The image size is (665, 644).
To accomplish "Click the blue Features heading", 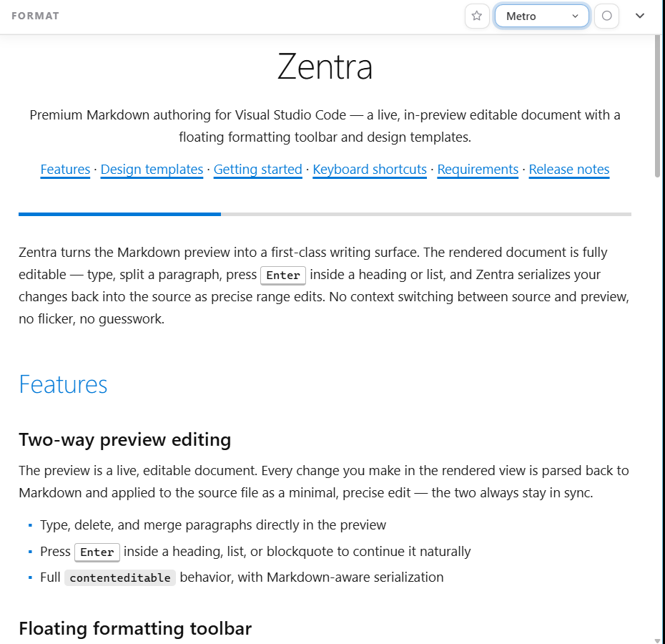I will (63, 385).
